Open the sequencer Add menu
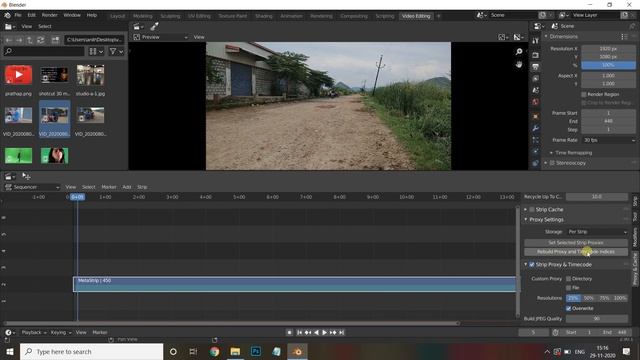 [127, 187]
